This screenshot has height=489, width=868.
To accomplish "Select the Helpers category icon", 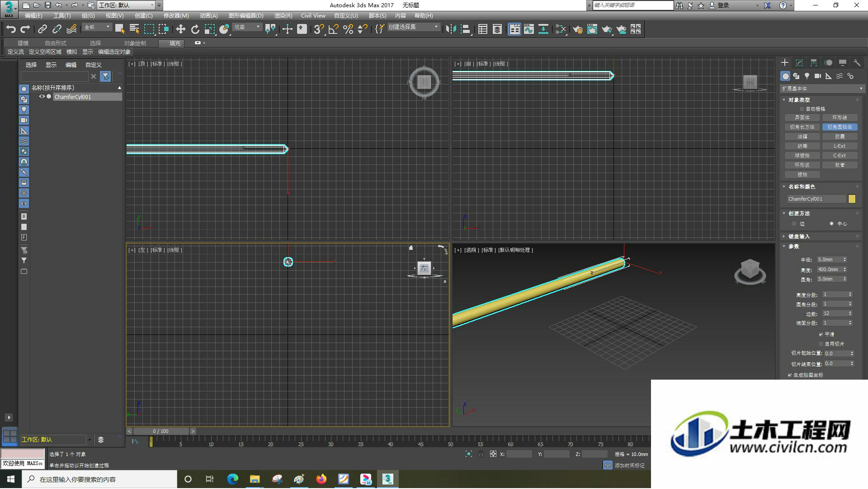I will tap(829, 76).
